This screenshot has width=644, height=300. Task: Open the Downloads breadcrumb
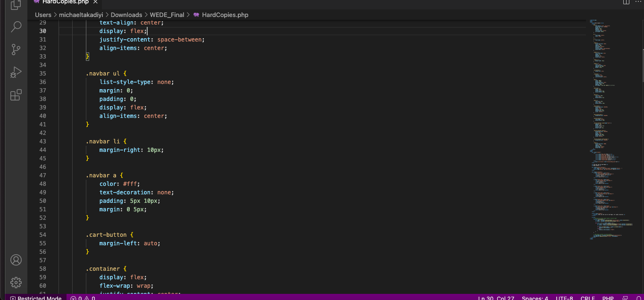[x=126, y=15]
